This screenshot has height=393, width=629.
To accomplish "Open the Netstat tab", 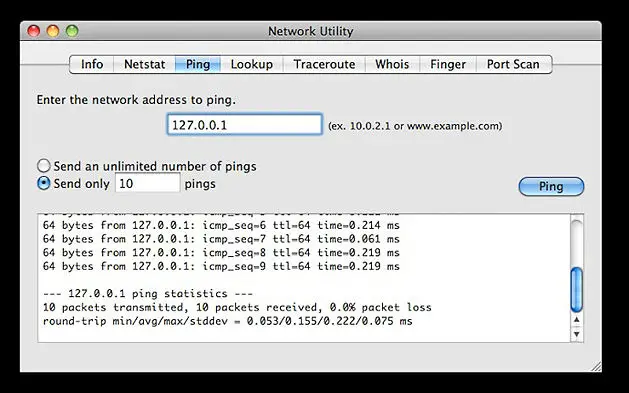I will 144,65.
